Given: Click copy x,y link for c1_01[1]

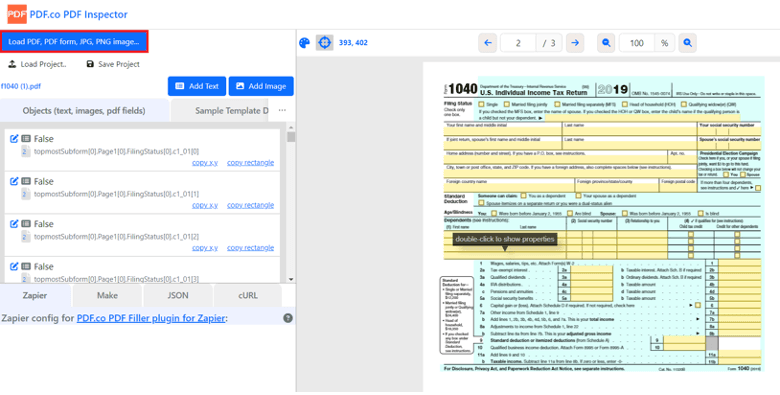Looking at the screenshot, I should coord(205,205).
